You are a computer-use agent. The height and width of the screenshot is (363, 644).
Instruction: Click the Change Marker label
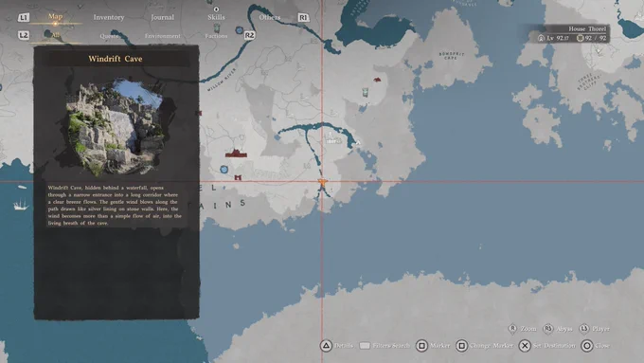[x=492, y=346]
